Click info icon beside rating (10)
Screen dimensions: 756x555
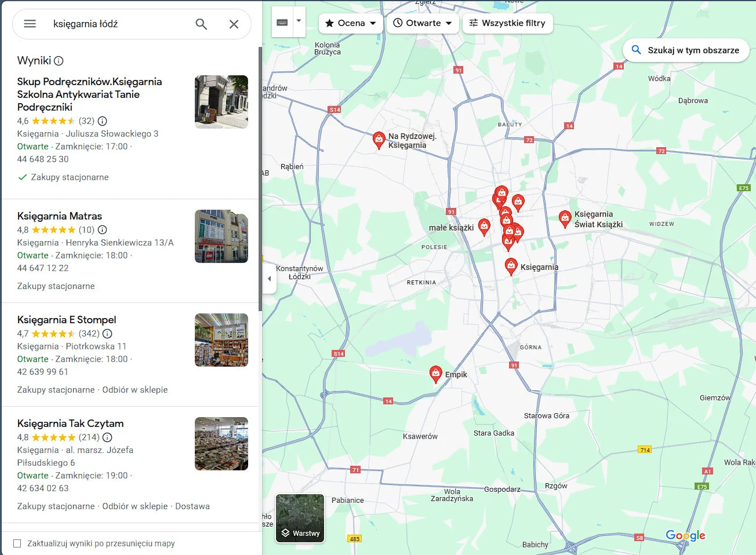103,230
